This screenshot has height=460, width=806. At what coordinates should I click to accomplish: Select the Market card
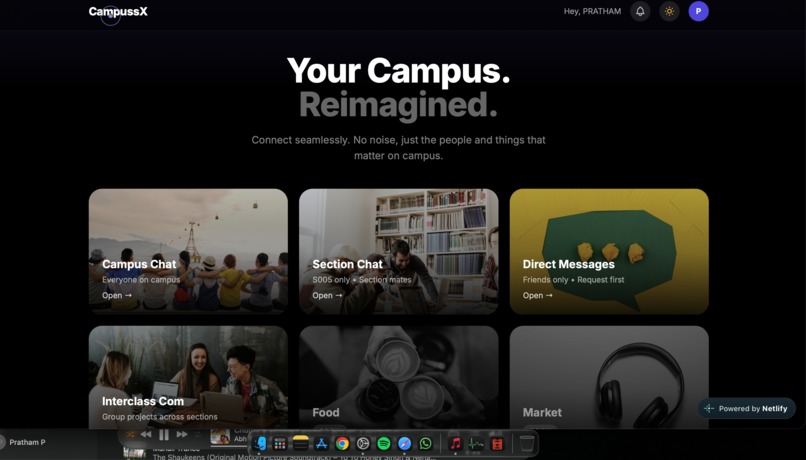click(x=609, y=377)
